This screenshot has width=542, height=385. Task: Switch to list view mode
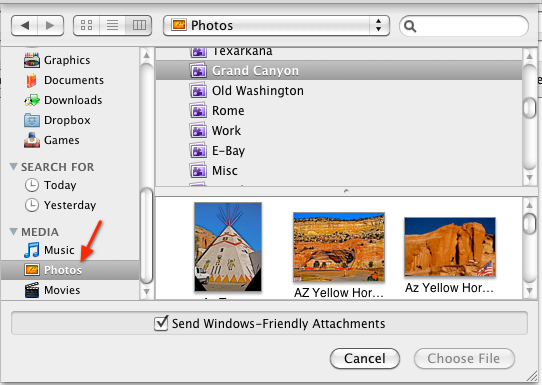tap(112, 25)
